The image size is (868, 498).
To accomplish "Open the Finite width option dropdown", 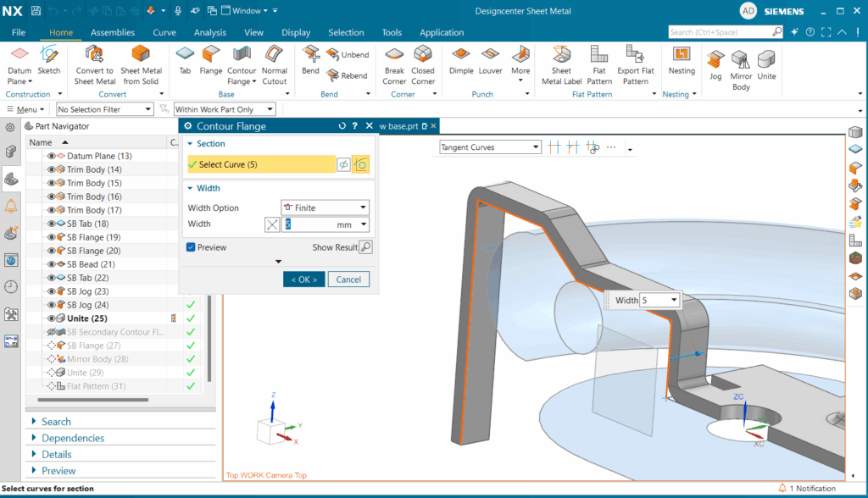I will [x=325, y=207].
